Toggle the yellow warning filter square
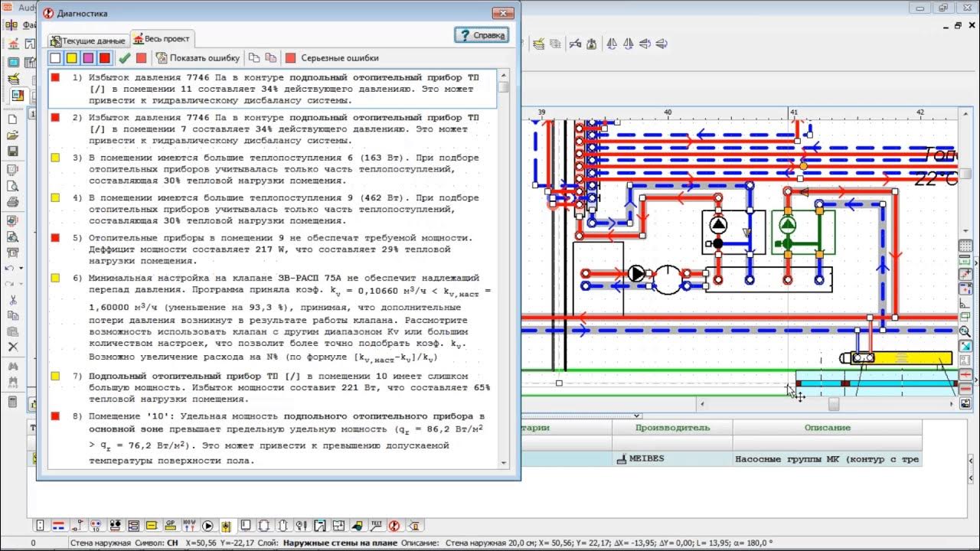This screenshot has height=551, width=980. click(x=71, y=57)
